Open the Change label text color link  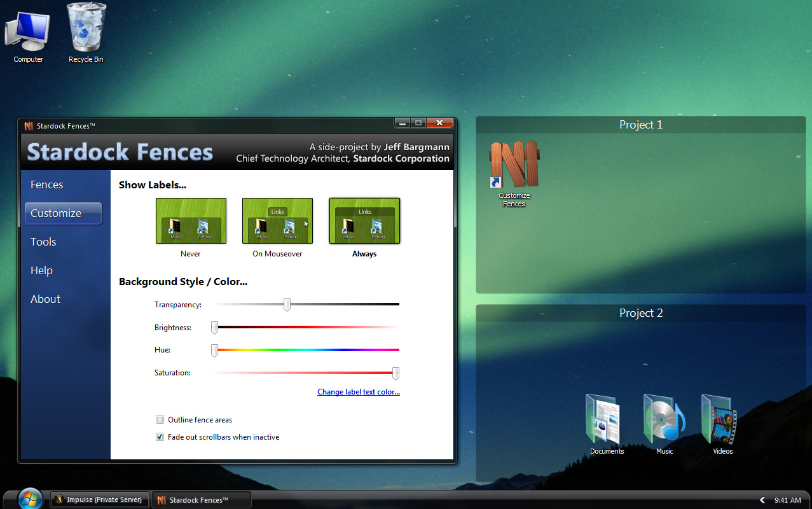click(x=359, y=392)
